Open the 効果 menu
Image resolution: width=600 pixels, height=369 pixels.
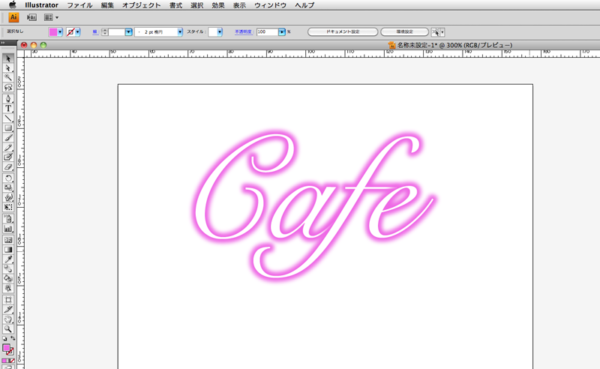pos(218,5)
